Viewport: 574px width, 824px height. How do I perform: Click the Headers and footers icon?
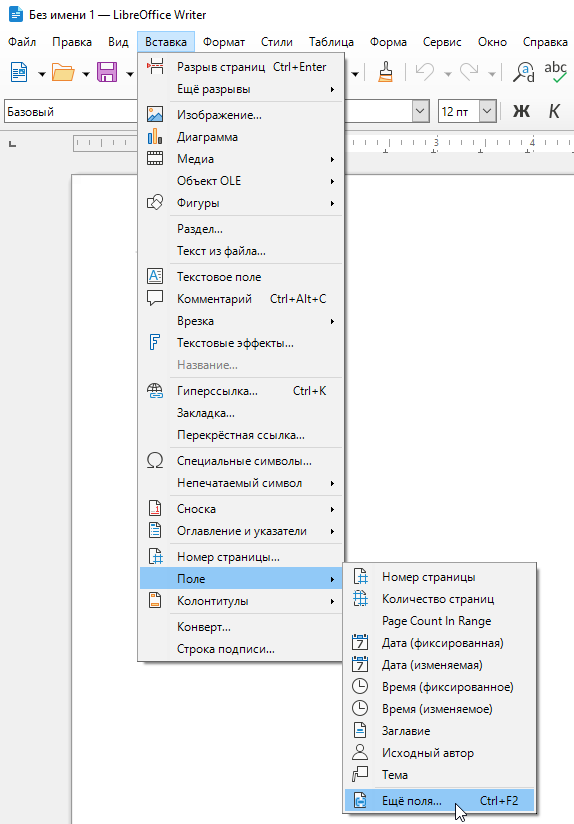(x=155, y=601)
